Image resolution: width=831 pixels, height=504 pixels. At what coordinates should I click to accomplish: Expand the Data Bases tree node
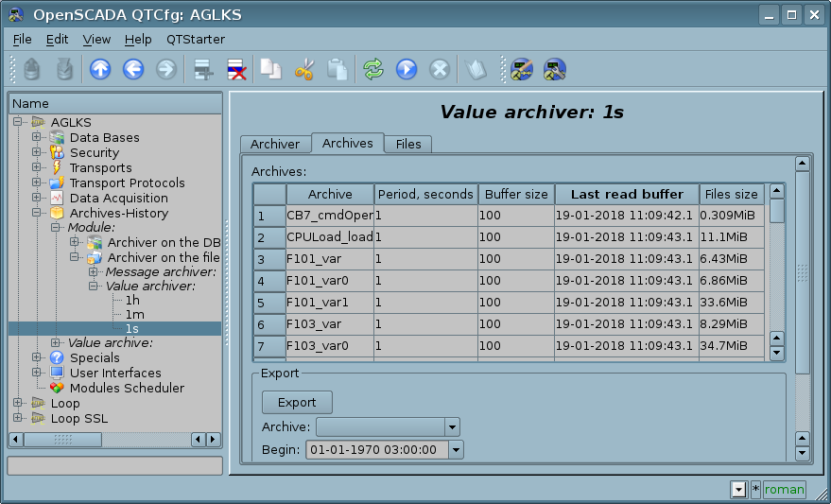click(37, 138)
